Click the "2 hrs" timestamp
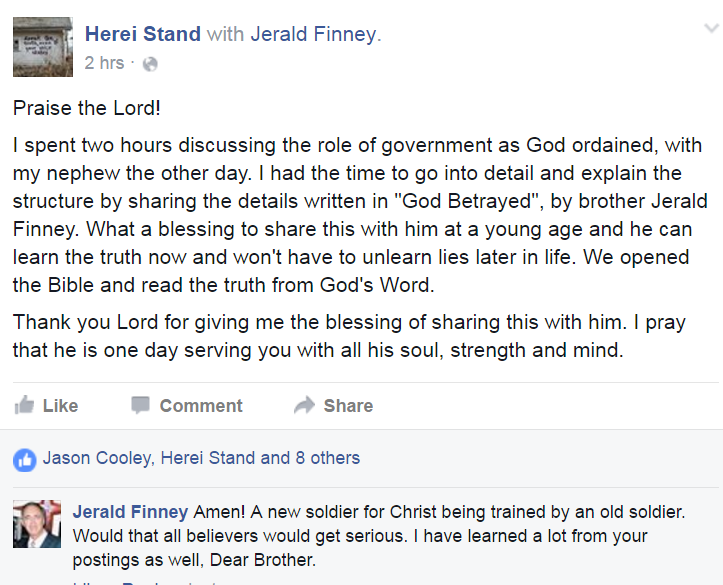Viewport: 723px width, 585px height. 105,63
